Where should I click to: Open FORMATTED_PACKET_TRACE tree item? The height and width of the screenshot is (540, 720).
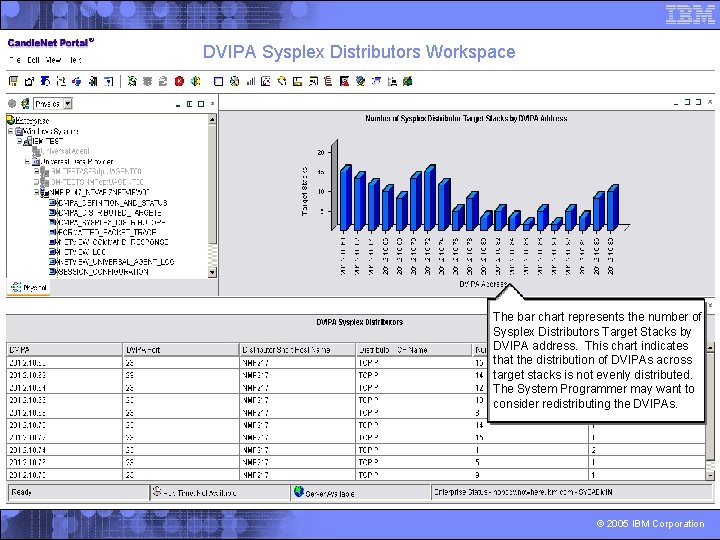106,232
